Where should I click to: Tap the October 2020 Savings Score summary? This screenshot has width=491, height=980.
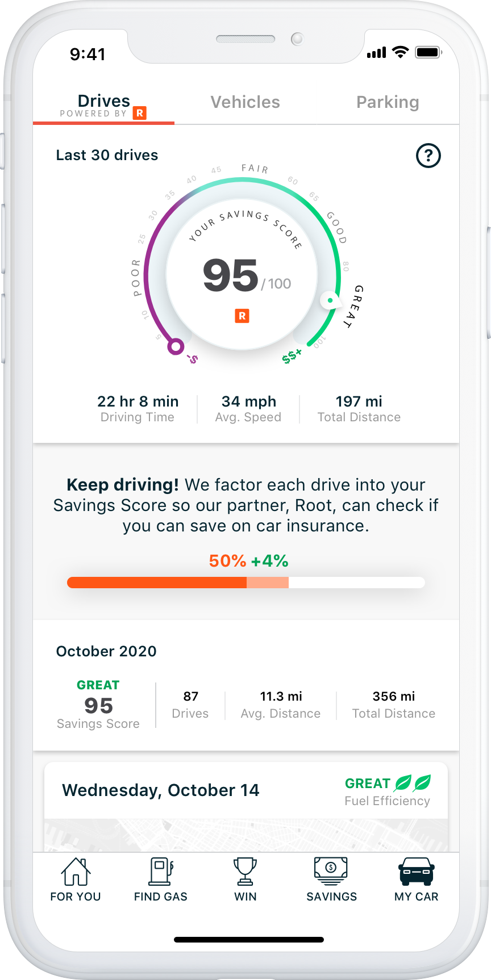coord(98,705)
